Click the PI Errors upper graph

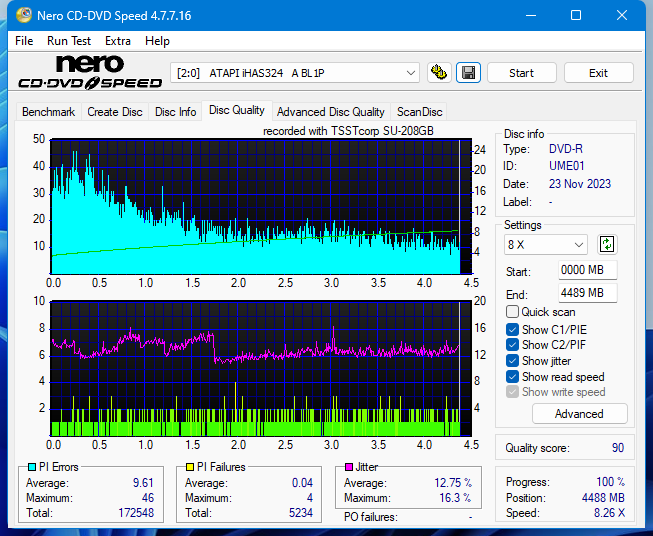coord(261,207)
